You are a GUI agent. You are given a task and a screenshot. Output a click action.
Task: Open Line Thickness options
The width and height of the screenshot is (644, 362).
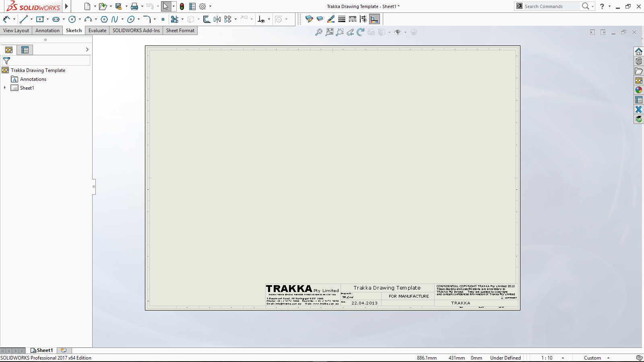coord(342,19)
